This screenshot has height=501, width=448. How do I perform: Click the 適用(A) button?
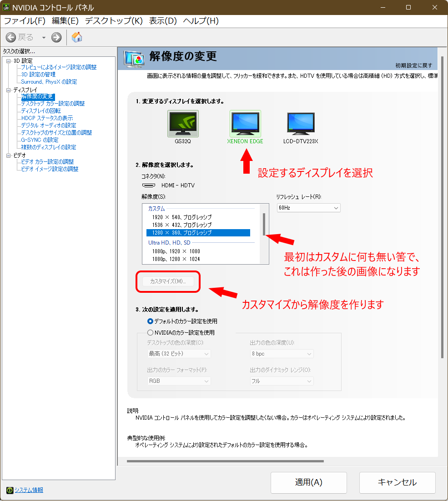point(309,482)
